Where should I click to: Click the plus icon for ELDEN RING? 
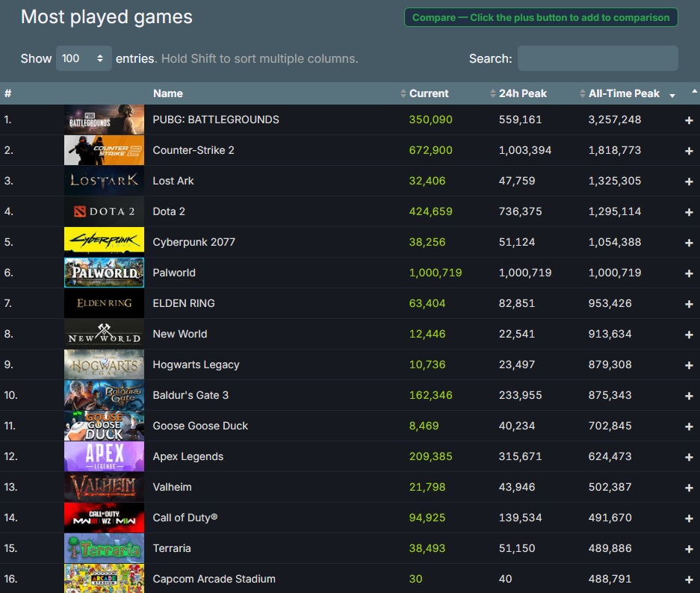tap(689, 304)
